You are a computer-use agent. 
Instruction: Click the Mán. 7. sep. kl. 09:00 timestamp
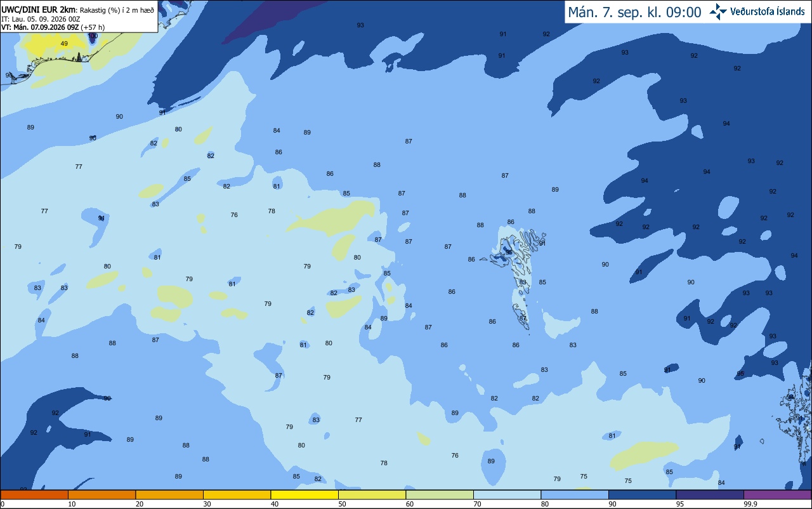click(634, 12)
